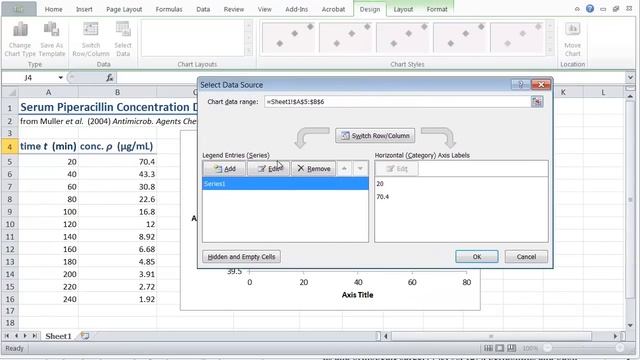This screenshot has width=640, height=360.
Task: Open the Review tab
Action: [233, 9]
